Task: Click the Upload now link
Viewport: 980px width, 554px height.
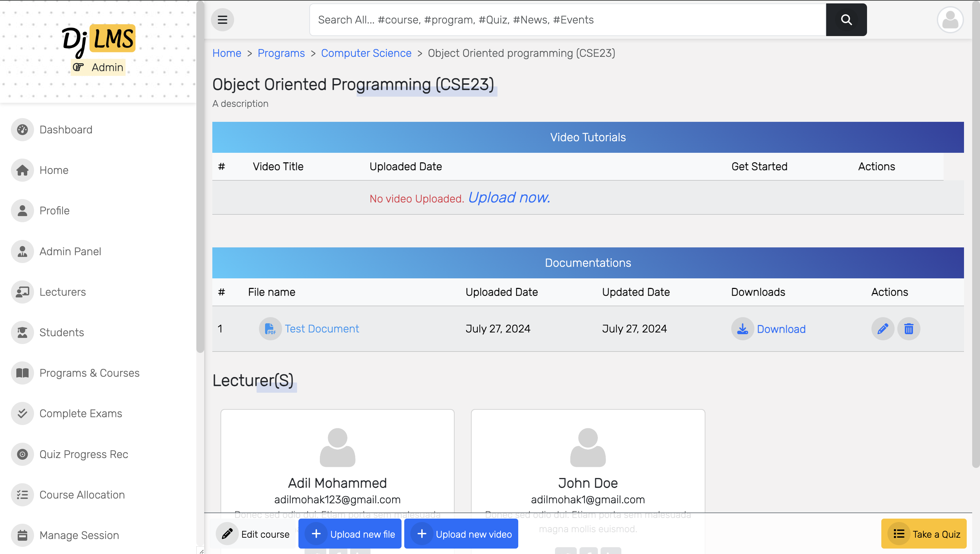Action: coord(509,197)
